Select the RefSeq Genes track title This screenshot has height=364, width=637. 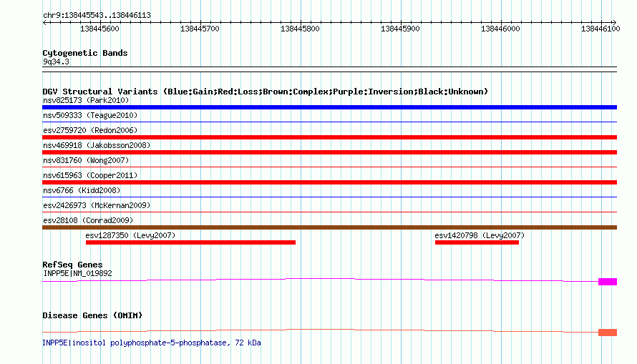tap(72, 265)
